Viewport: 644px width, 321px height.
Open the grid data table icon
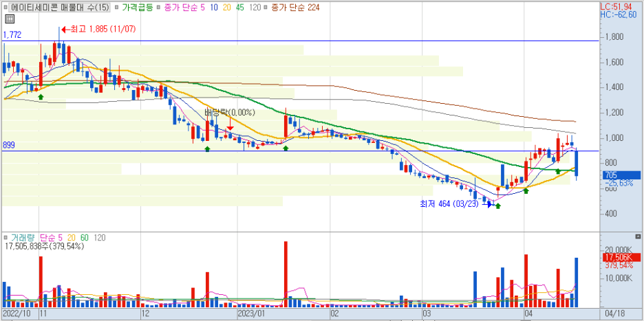tap(9, 19)
